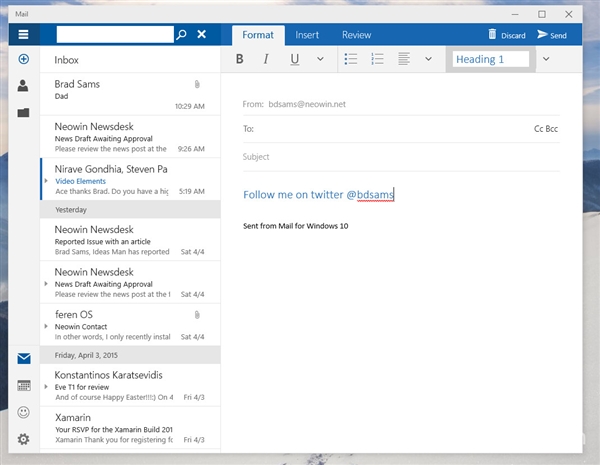Toggle underline formatting
This screenshot has width=600, height=465.
294,59
